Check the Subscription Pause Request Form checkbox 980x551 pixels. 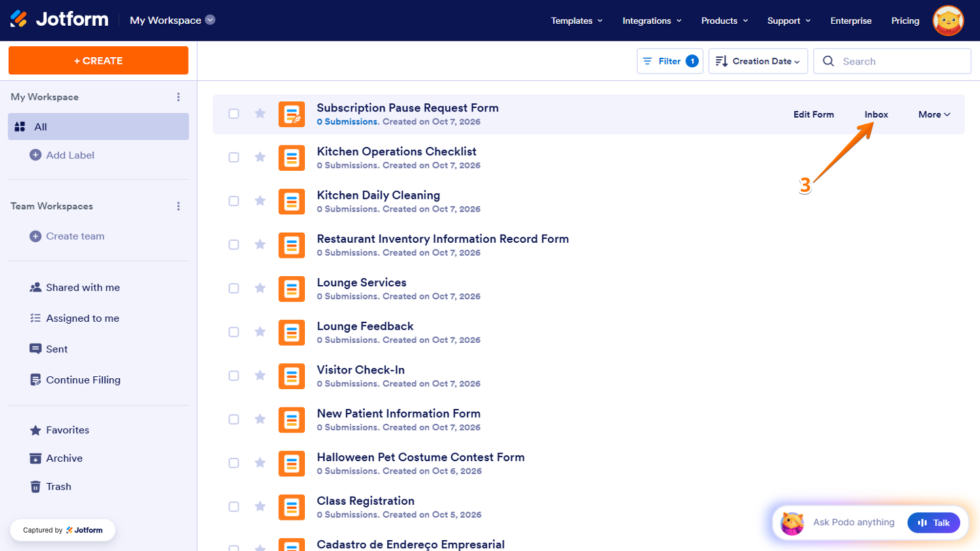point(233,114)
